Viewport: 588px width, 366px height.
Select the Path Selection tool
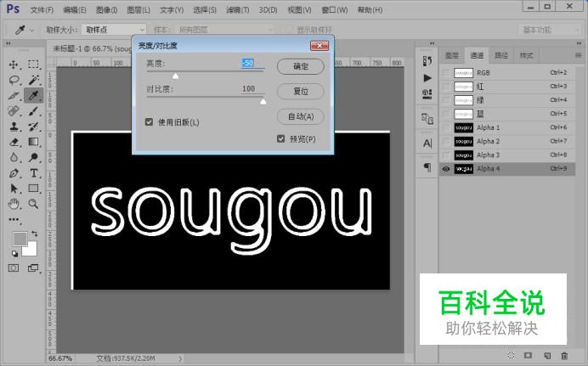click(14, 188)
